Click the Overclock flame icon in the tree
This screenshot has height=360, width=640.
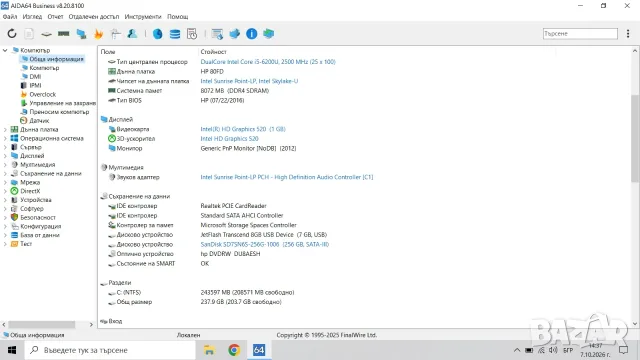point(24,94)
